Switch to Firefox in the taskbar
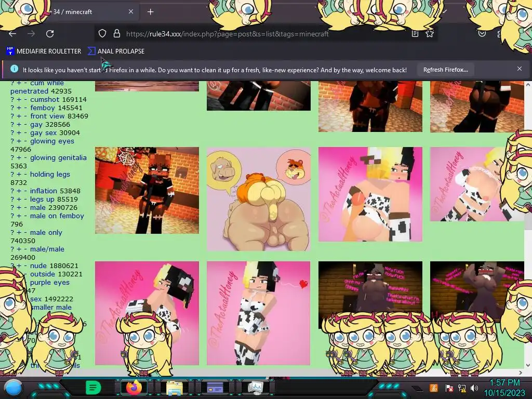Viewport: 532px width, 399px height. [134, 388]
